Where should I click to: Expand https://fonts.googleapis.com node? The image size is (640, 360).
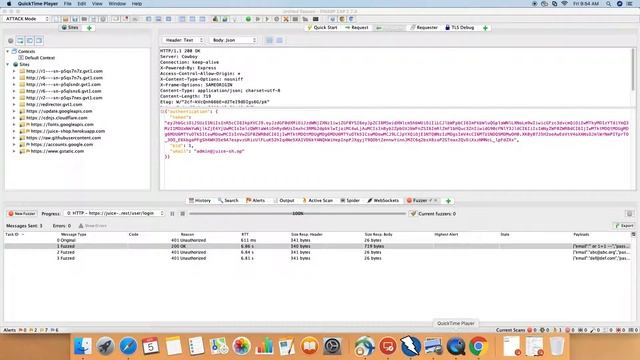[14, 124]
